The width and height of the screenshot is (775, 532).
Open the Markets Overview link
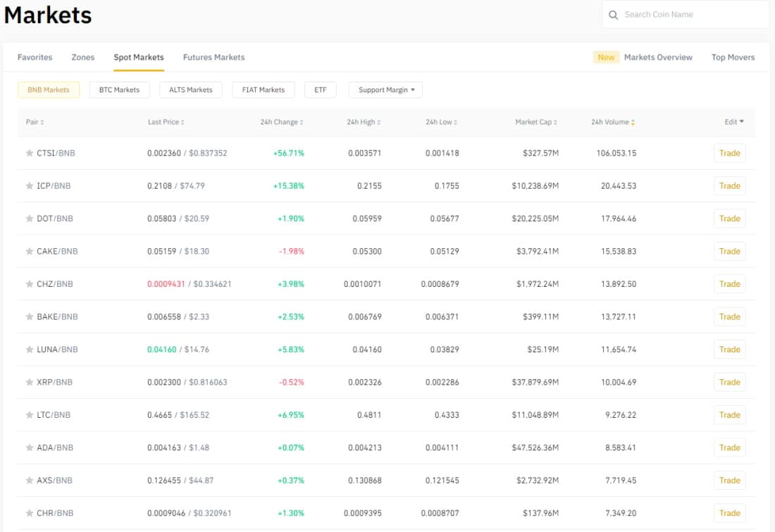658,57
